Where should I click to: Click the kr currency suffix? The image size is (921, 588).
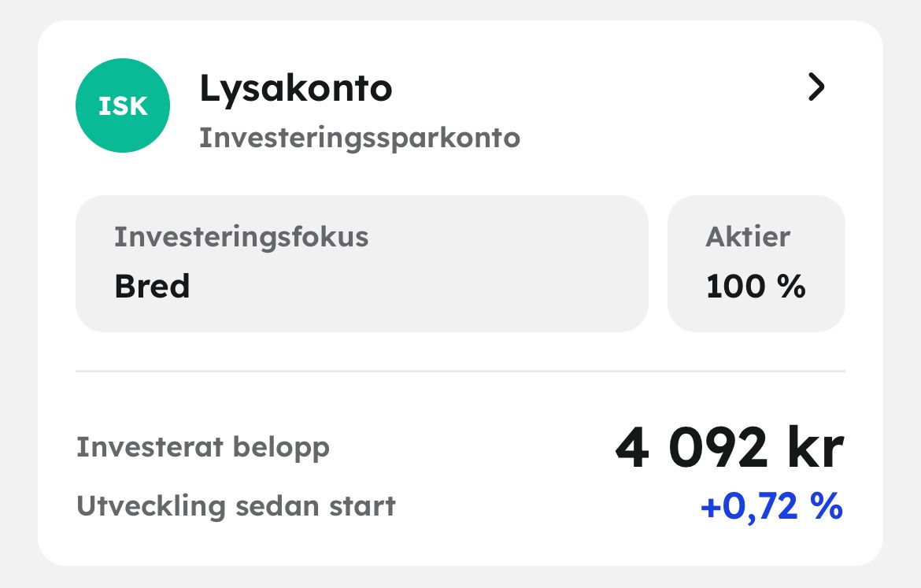click(x=812, y=449)
